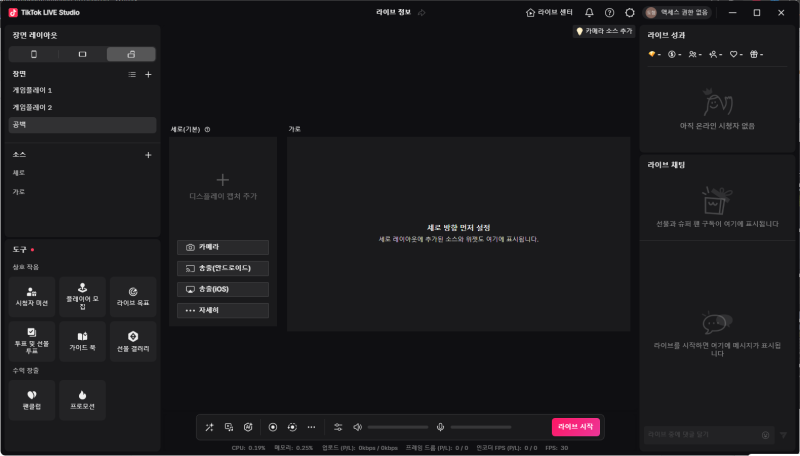Open the account profile 액세스 권한 없음

[x=677, y=12]
